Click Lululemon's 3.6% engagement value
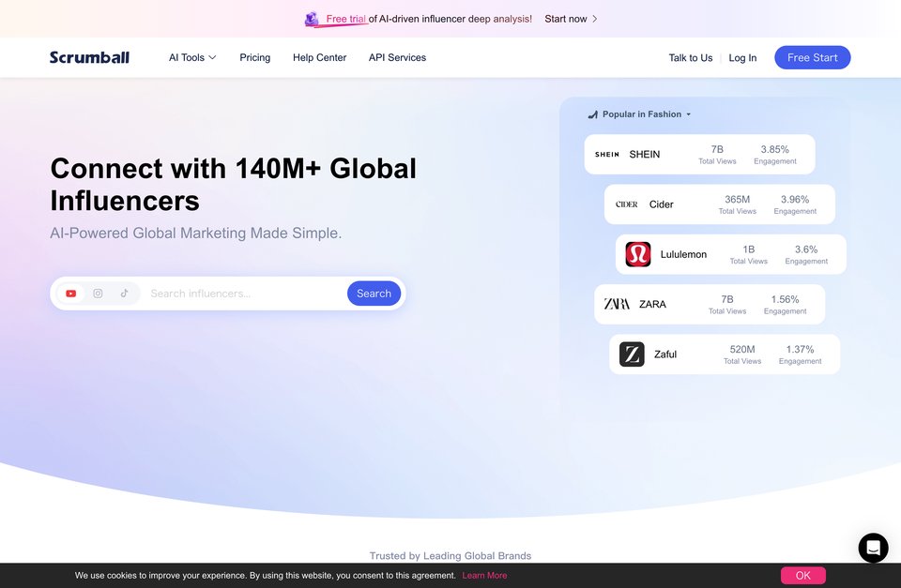Screen dimensions: 901x588 [806, 249]
